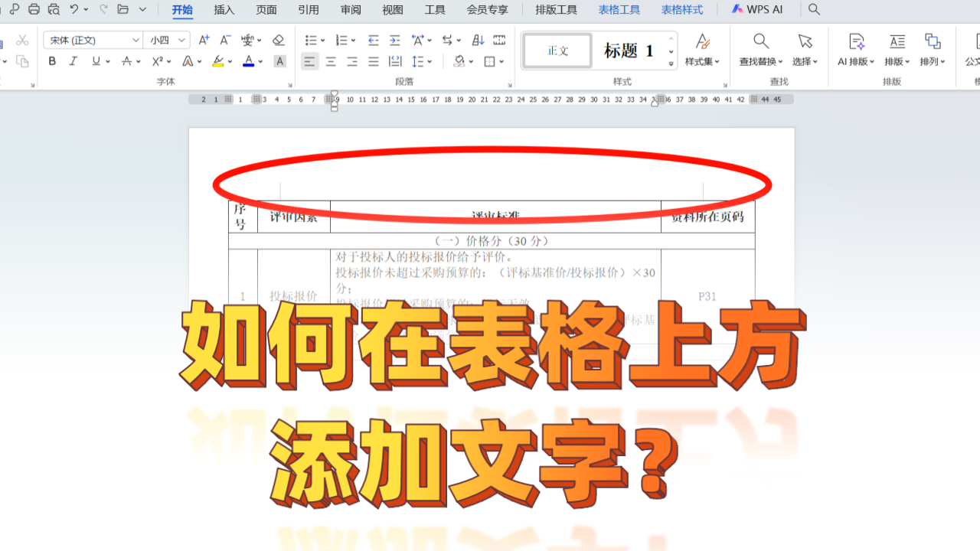
Task: Center align the text
Action: coord(331,61)
